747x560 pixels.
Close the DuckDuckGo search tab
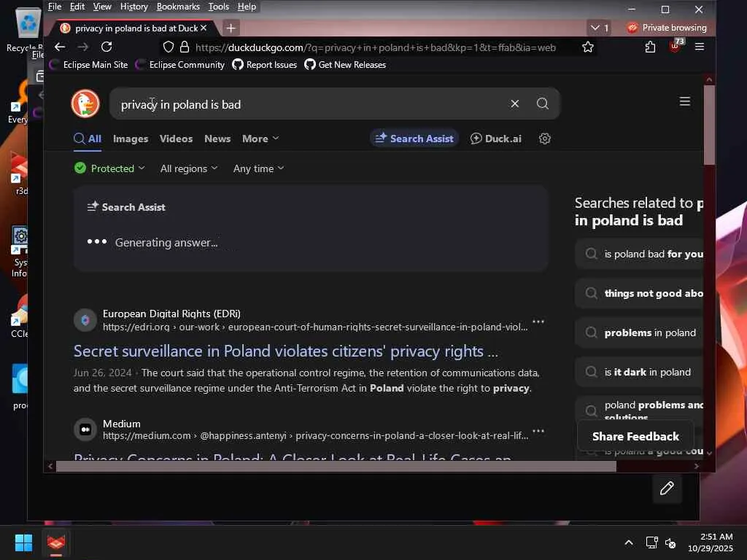[x=204, y=28]
